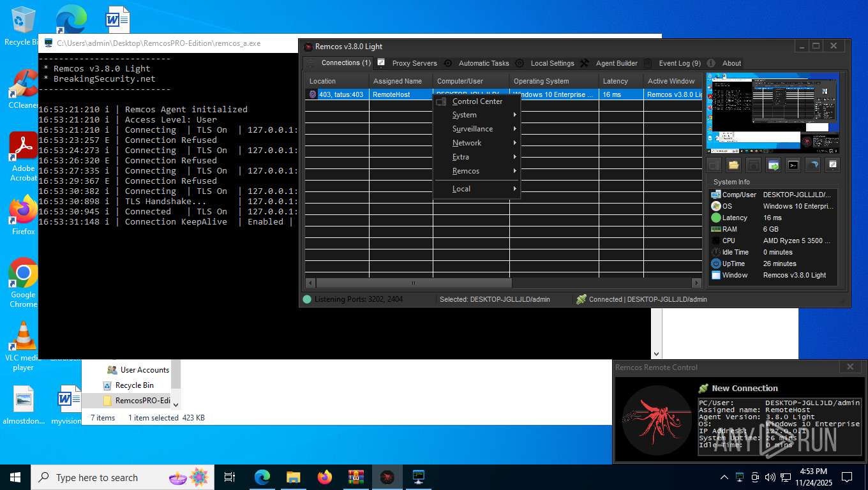Select Recycle Bin in Explorer tree

coord(128,385)
